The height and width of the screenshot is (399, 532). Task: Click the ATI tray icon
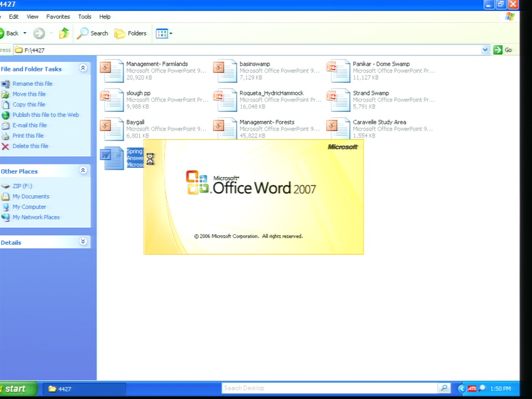(472, 388)
